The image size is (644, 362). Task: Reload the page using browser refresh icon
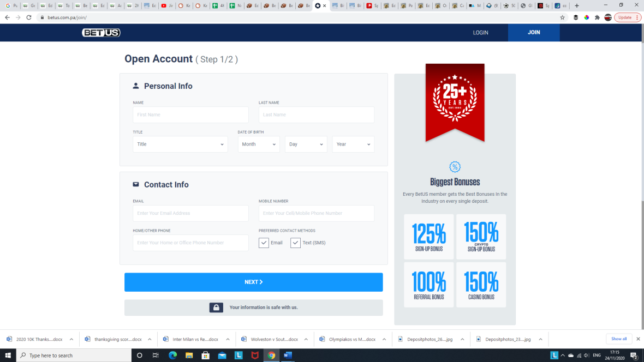click(29, 17)
